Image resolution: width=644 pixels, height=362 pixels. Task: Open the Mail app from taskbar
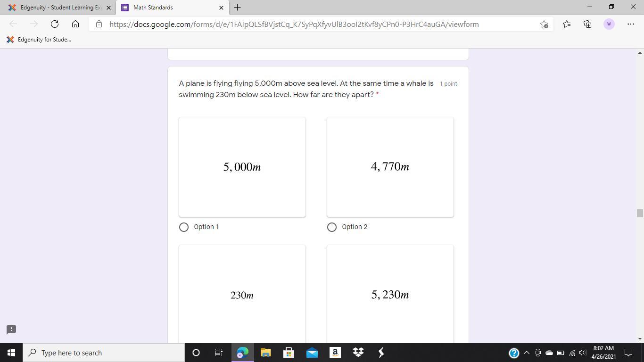[x=312, y=353]
